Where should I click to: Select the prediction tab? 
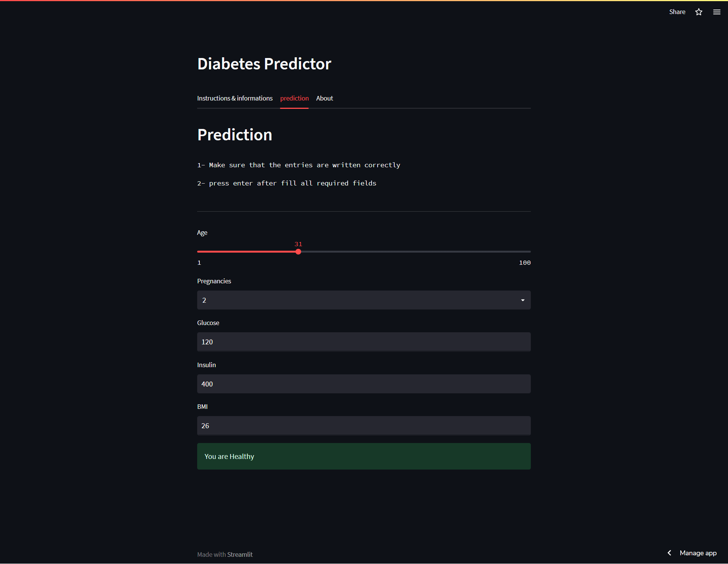point(294,99)
